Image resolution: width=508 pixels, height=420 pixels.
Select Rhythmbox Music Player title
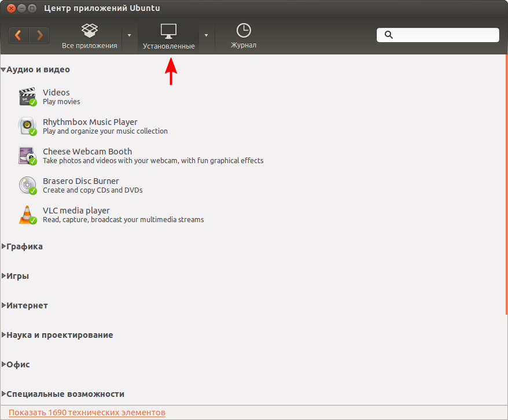(x=90, y=122)
